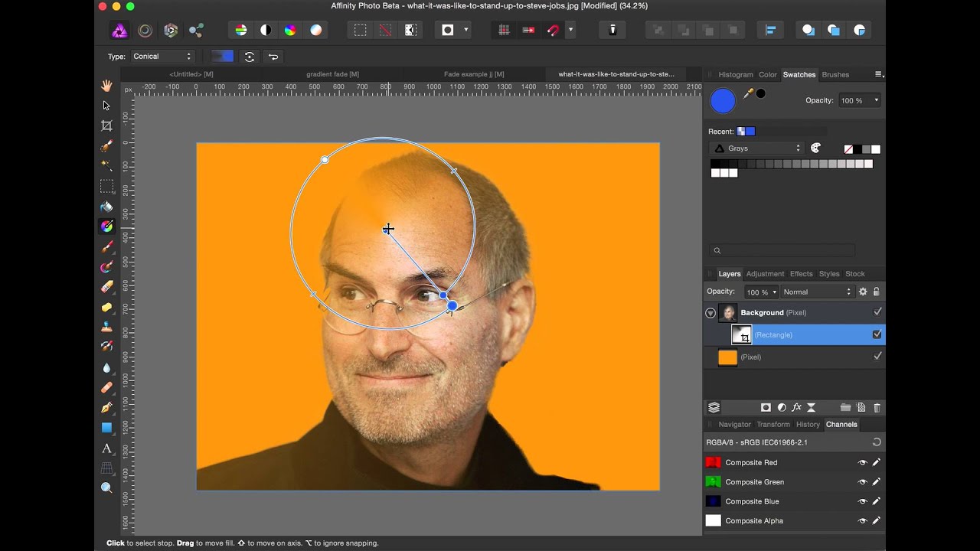Open the layer Opacity dropdown
This screenshot has width=980, height=551.
tap(761, 292)
